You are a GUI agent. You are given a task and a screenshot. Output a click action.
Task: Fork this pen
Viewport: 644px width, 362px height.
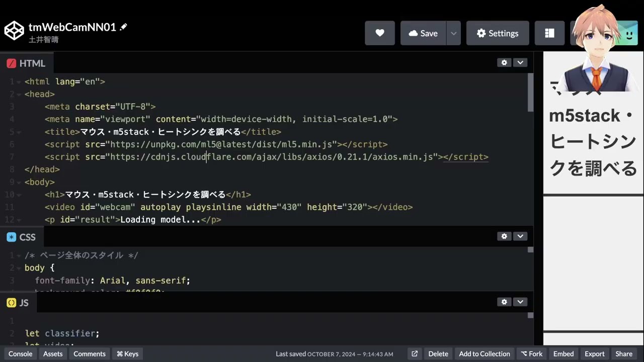pyautogui.click(x=532, y=354)
